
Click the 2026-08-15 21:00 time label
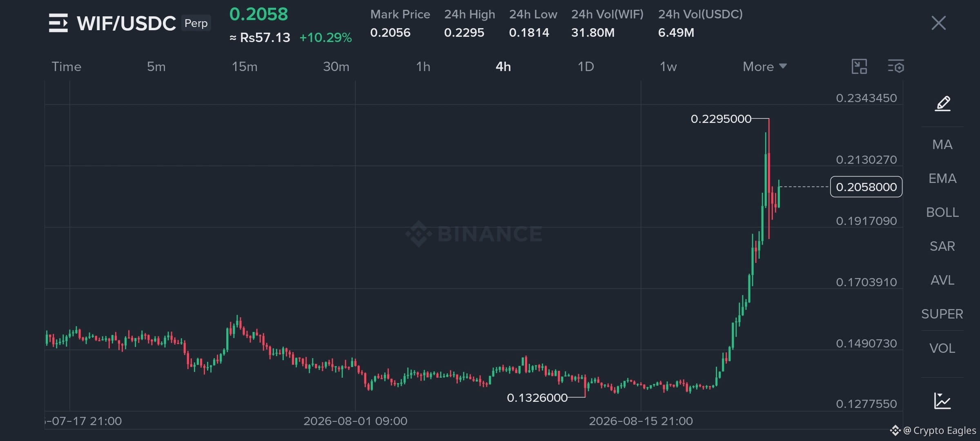point(641,421)
